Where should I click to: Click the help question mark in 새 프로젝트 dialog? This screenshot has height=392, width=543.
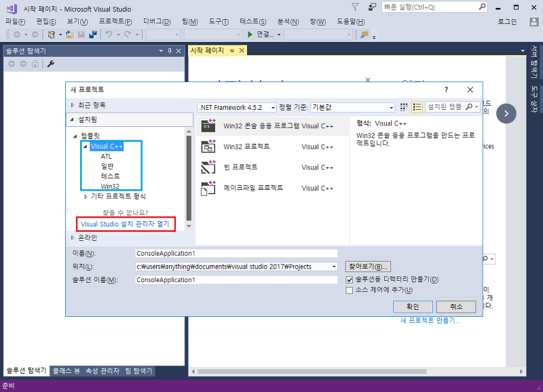pyautogui.click(x=446, y=90)
